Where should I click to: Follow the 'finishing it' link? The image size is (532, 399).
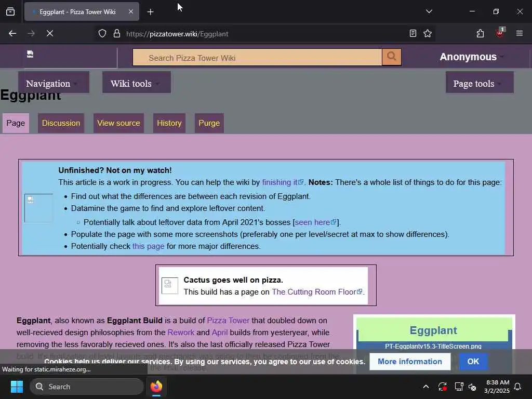click(x=283, y=182)
